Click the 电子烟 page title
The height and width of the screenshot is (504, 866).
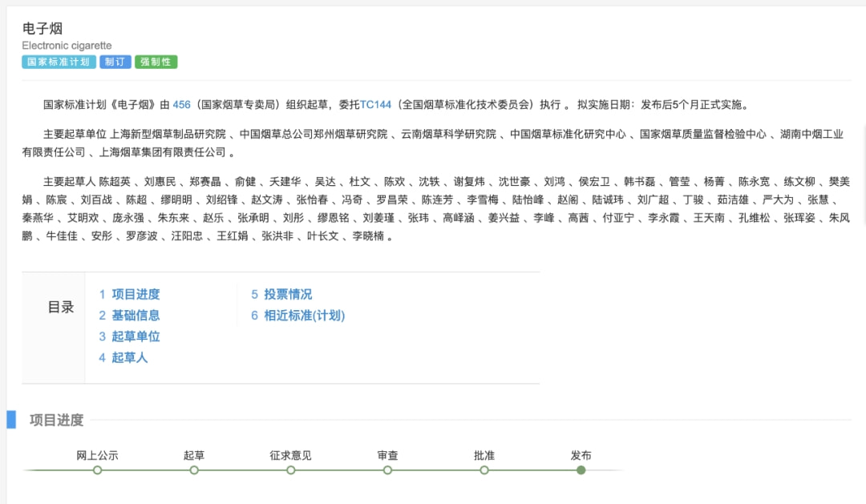pyautogui.click(x=42, y=29)
